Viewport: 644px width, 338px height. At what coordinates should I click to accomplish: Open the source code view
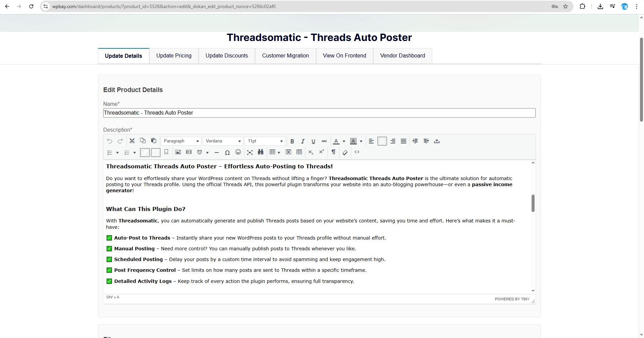(x=357, y=152)
